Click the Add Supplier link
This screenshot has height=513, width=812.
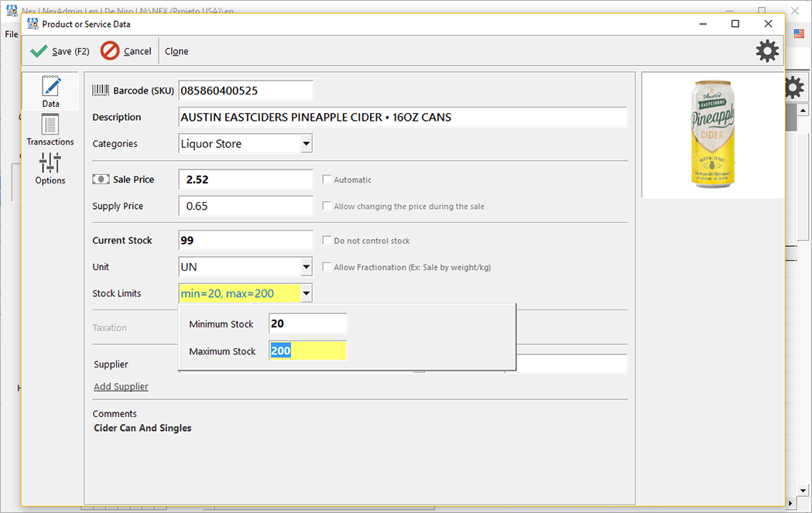click(x=121, y=386)
